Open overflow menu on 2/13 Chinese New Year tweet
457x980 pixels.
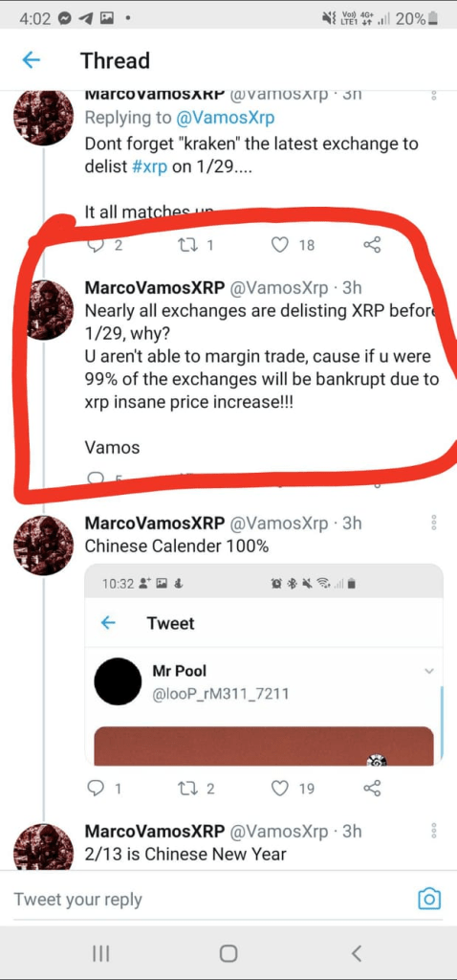click(x=434, y=831)
